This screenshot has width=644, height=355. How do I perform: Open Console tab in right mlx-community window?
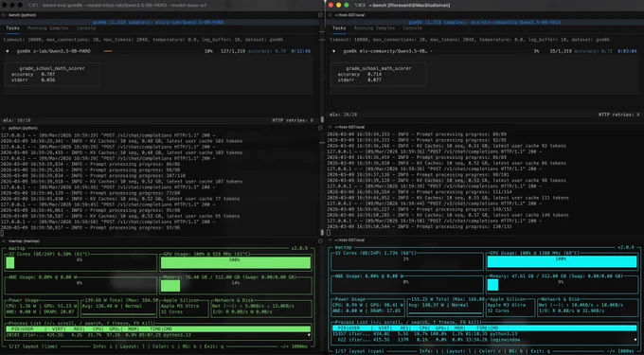(x=412, y=28)
